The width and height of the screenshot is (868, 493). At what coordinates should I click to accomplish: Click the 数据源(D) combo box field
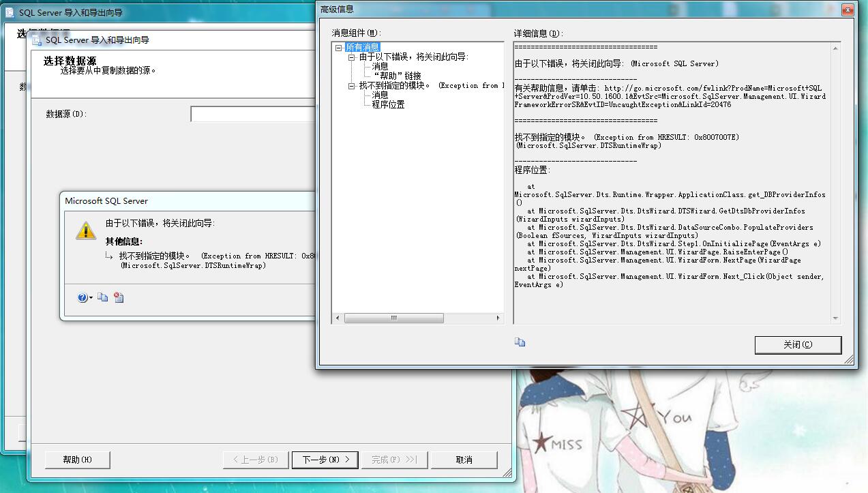(x=252, y=114)
